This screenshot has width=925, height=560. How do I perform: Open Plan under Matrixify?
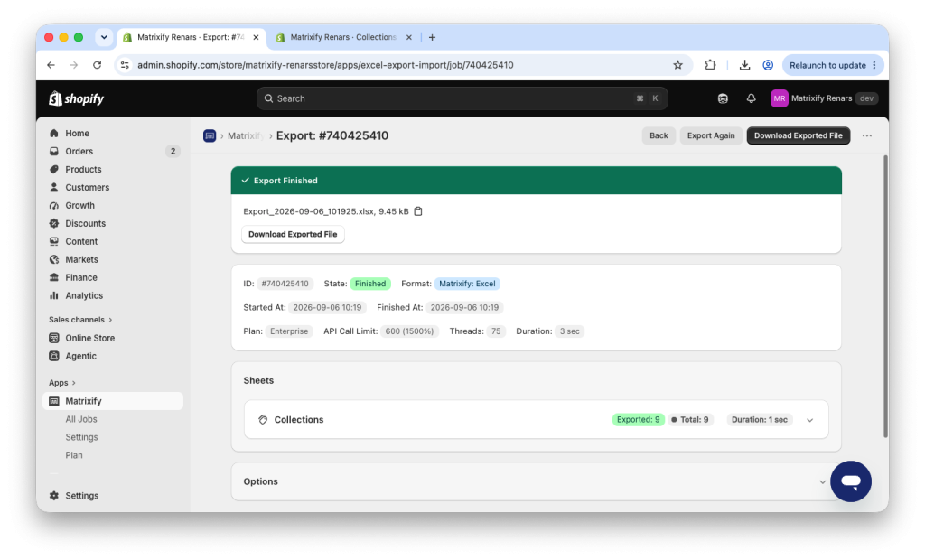pyautogui.click(x=74, y=455)
